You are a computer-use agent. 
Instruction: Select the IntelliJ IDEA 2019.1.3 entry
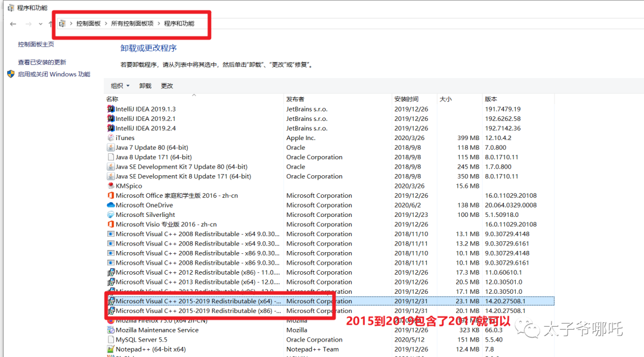click(145, 109)
